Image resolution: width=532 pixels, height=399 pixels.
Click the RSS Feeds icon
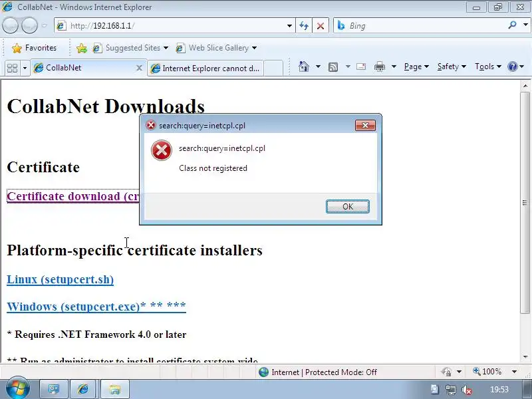point(333,67)
